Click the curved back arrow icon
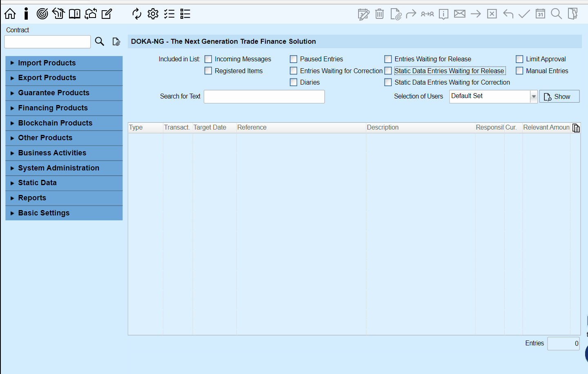The height and width of the screenshot is (374, 588). 508,14
